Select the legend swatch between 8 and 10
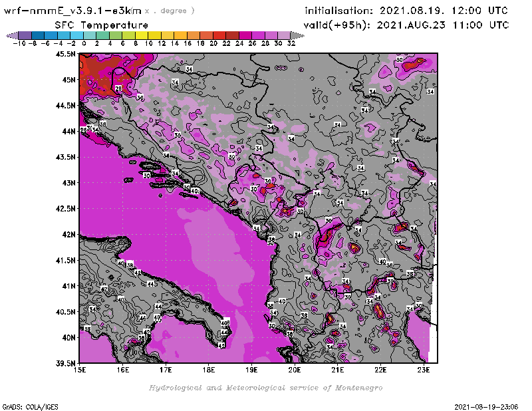Image resolution: width=532 pixels, height=411 pixels. click(142, 35)
